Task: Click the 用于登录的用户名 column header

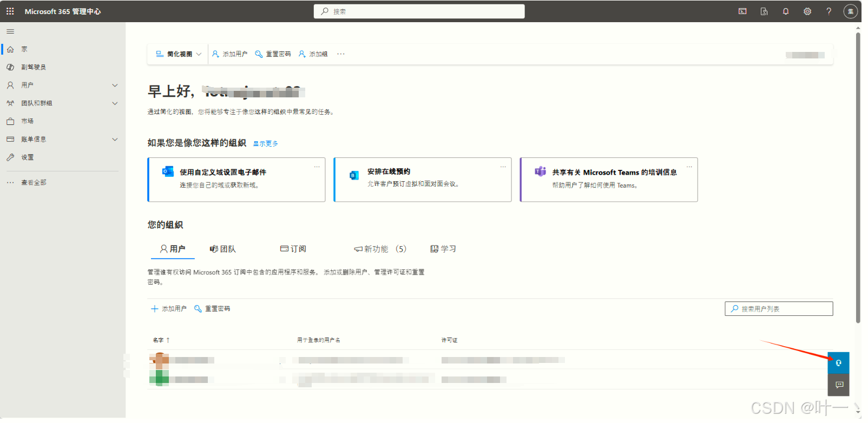Action: [x=319, y=340]
